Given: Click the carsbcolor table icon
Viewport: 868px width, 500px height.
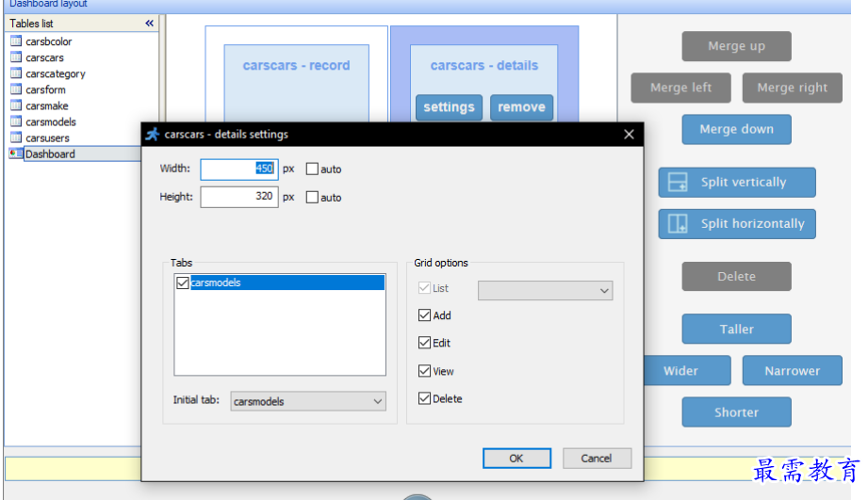Looking at the screenshot, I should click(x=16, y=41).
